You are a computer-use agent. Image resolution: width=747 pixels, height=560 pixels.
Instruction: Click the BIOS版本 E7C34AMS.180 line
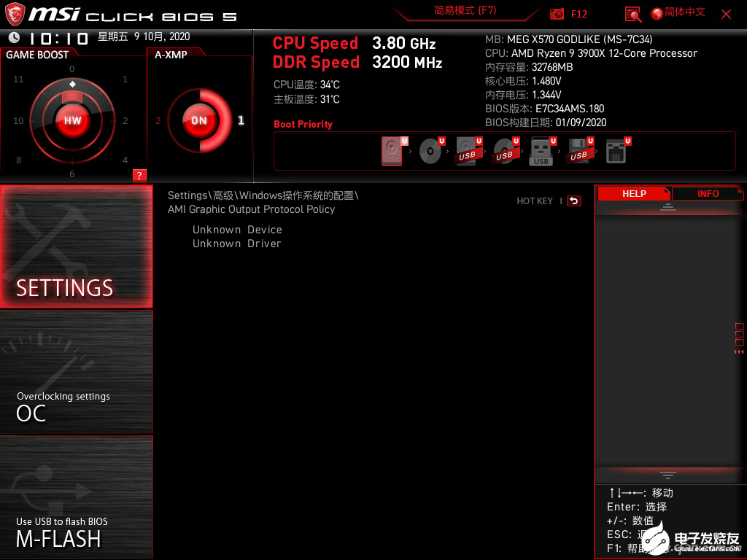[544, 109]
